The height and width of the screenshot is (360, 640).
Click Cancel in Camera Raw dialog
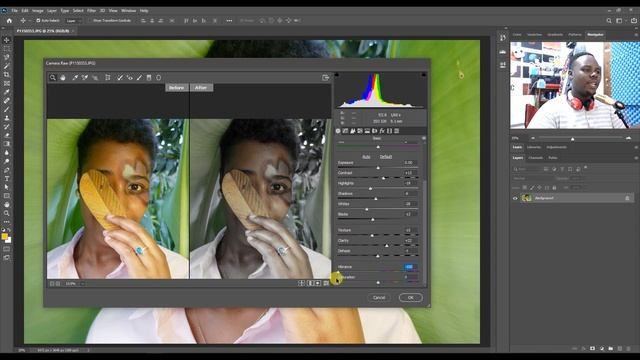379,298
